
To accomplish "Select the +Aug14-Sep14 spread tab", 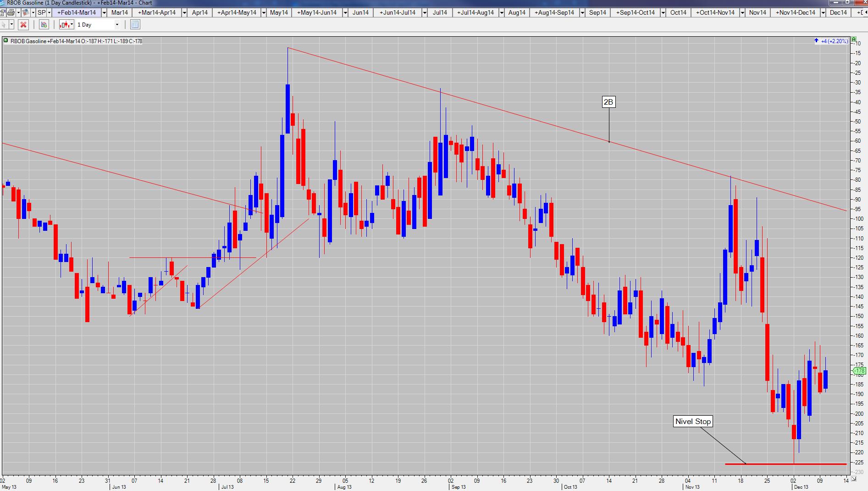I will (x=554, y=12).
